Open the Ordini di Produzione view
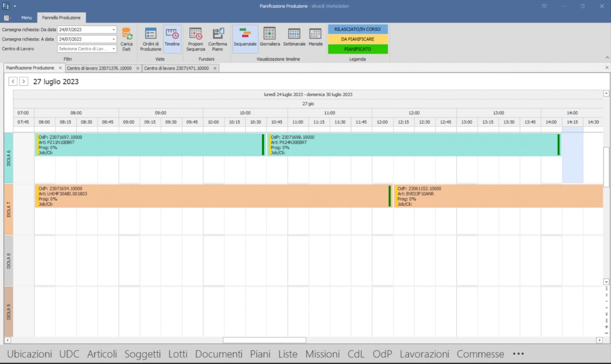The image size is (611, 364). pos(150,38)
